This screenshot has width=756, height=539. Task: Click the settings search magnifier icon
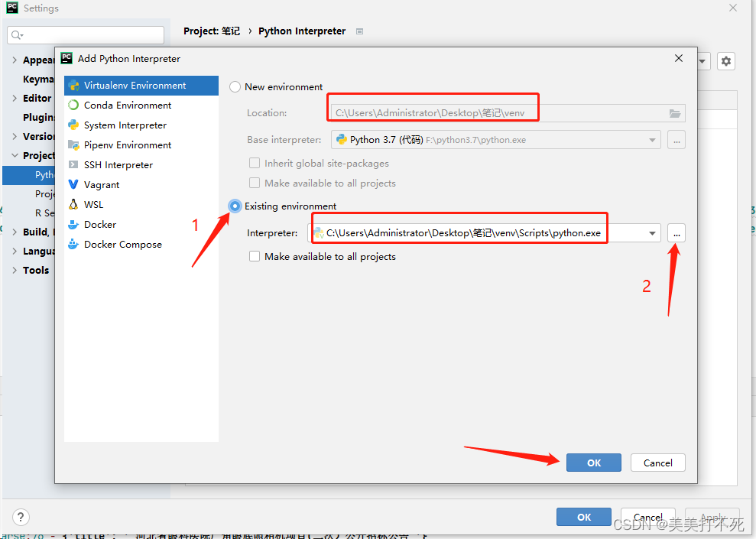[x=17, y=35]
